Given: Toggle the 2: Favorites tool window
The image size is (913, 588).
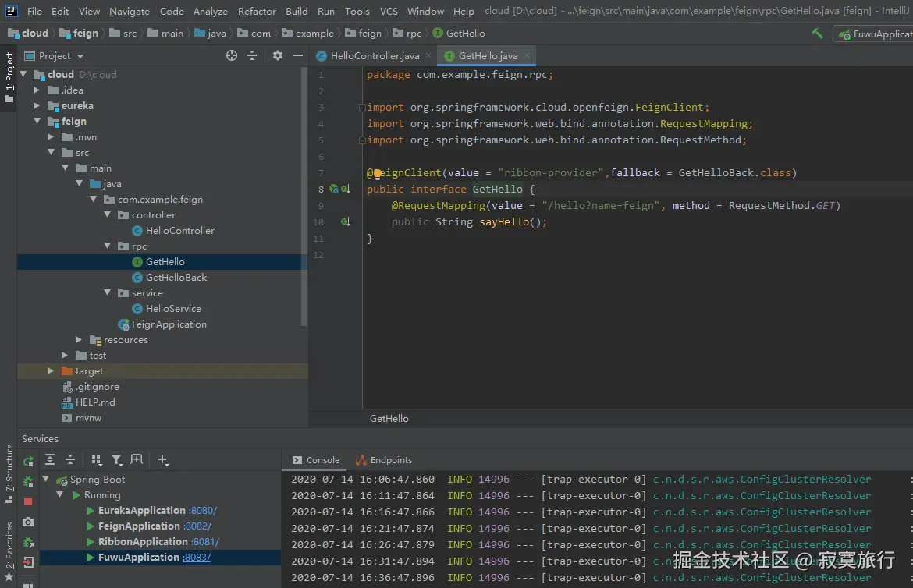Looking at the screenshot, I should tap(9, 544).
